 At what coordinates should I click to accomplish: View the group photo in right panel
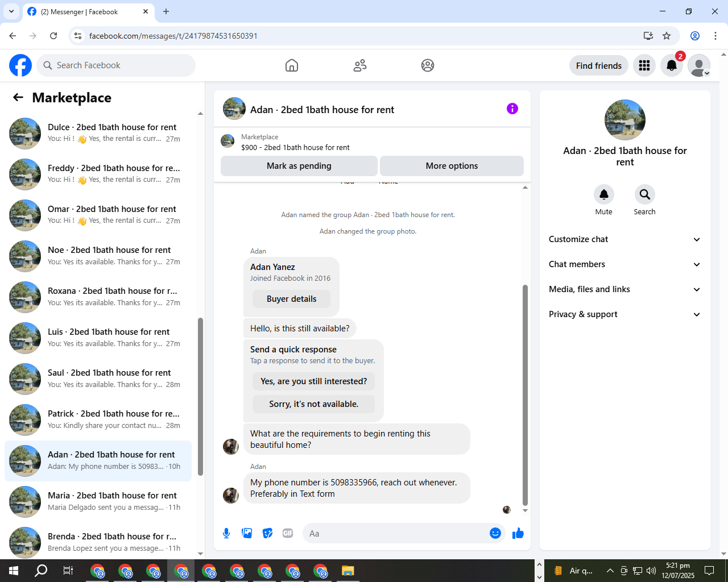[x=625, y=120]
